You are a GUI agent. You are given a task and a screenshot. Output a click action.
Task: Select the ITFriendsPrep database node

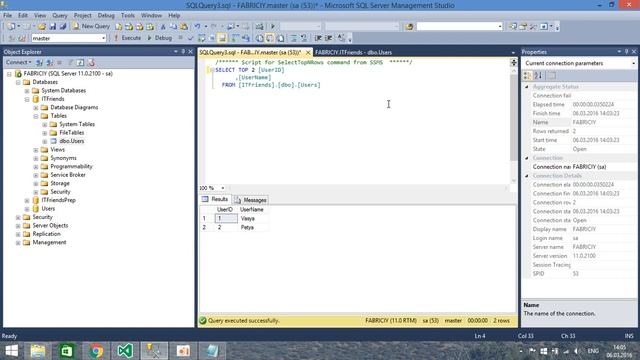tap(58, 200)
